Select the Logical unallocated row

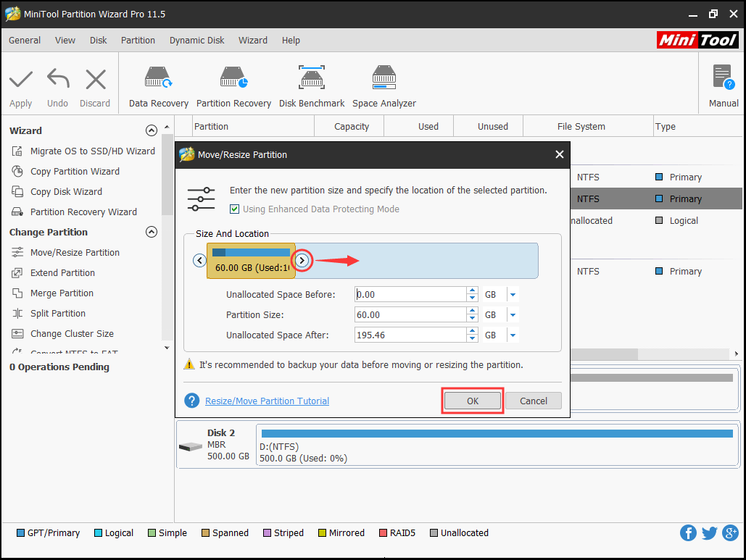(656, 220)
